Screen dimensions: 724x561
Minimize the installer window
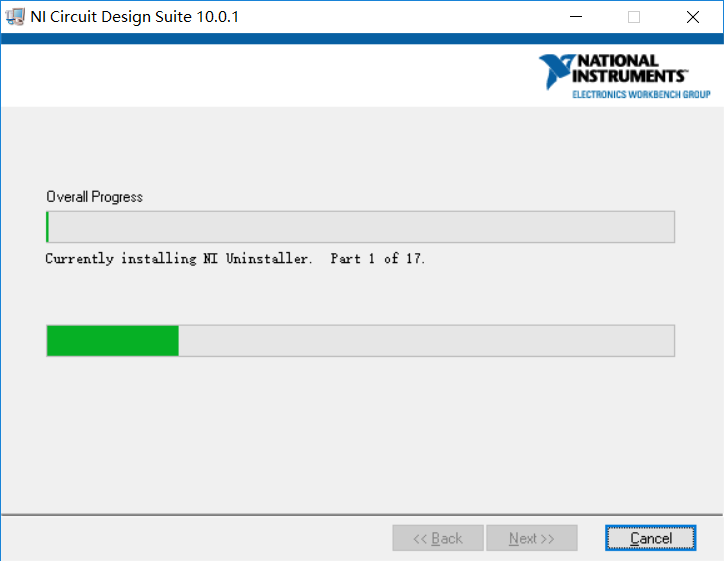576,17
